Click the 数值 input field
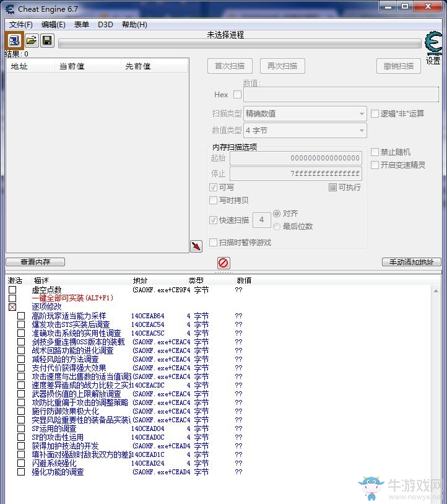This screenshot has width=447, height=504. 341,95
